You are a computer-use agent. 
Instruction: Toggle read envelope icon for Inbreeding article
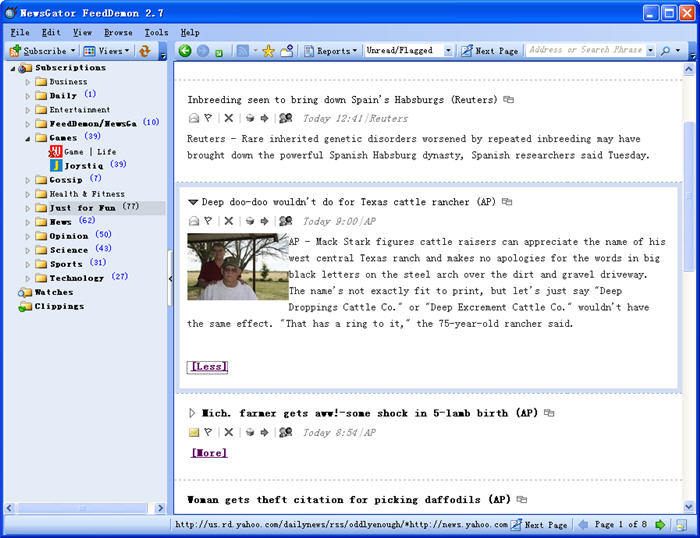[x=194, y=118]
